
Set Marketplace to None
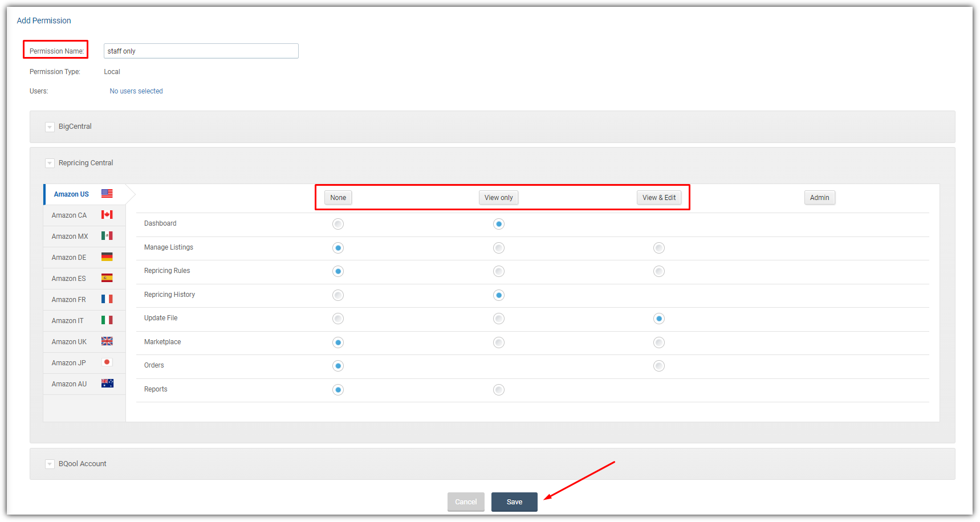pyautogui.click(x=338, y=342)
